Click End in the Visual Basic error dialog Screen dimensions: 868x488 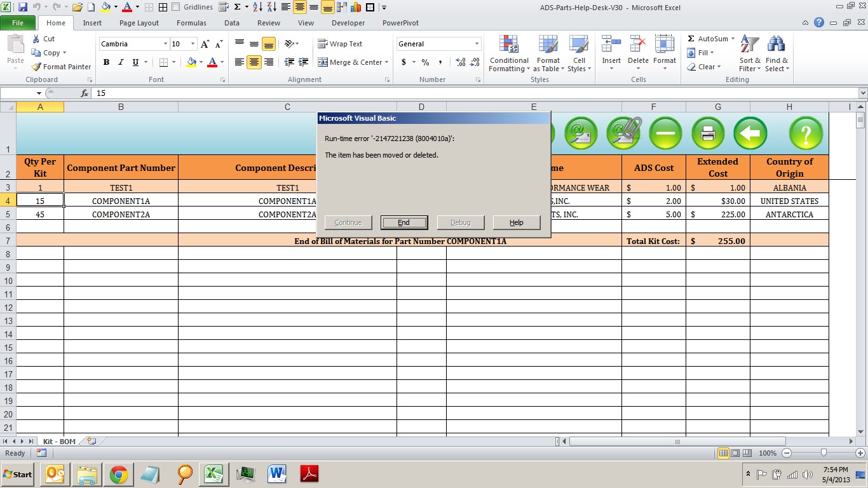point(404,222)
